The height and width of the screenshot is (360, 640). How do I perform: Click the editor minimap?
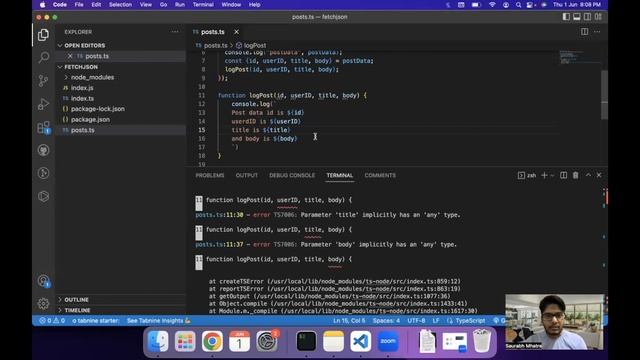(x=580, y=58)
